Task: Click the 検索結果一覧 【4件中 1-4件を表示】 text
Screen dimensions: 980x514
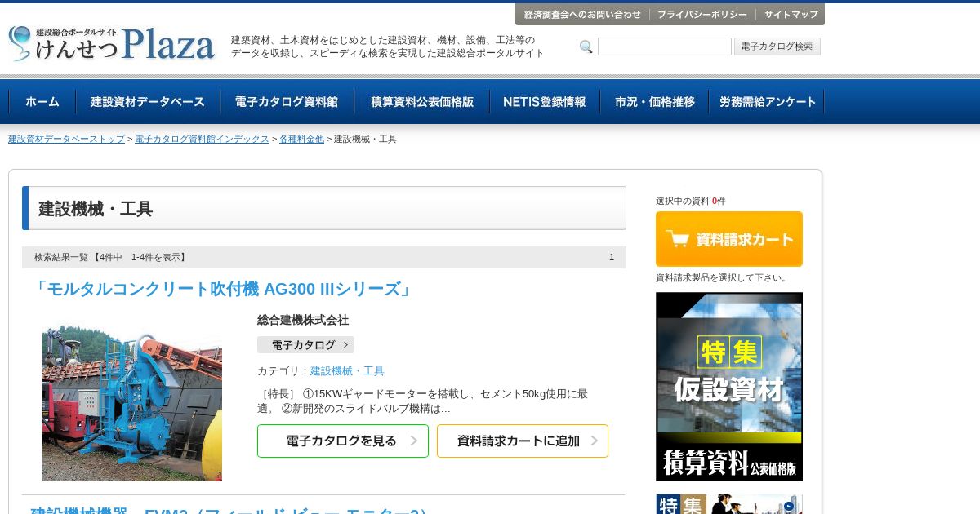Action: (x=111, y=257)
